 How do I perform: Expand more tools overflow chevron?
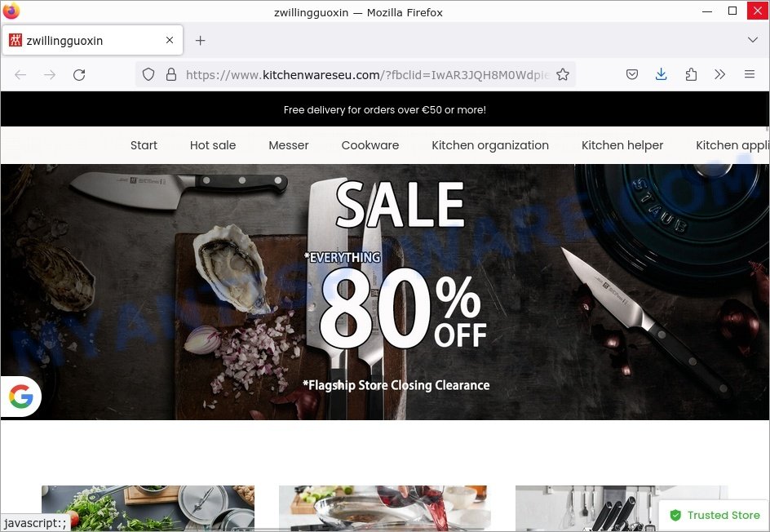[x=720, y=75]
